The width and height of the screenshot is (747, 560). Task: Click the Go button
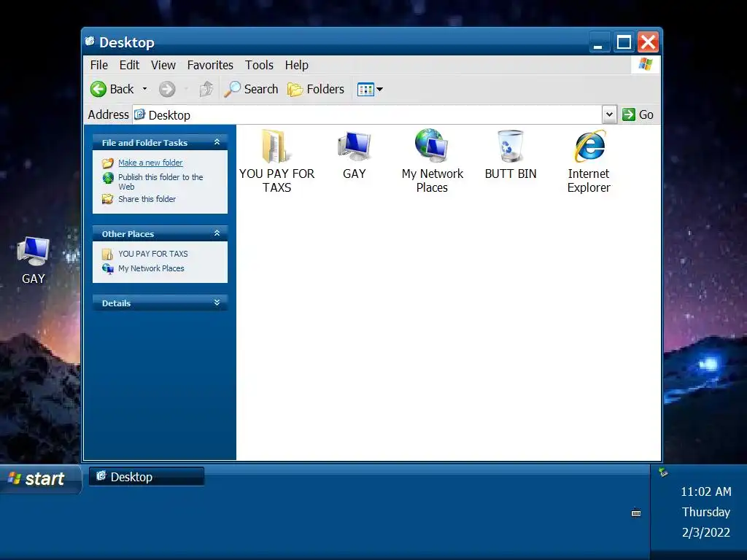tap(638, 114)
